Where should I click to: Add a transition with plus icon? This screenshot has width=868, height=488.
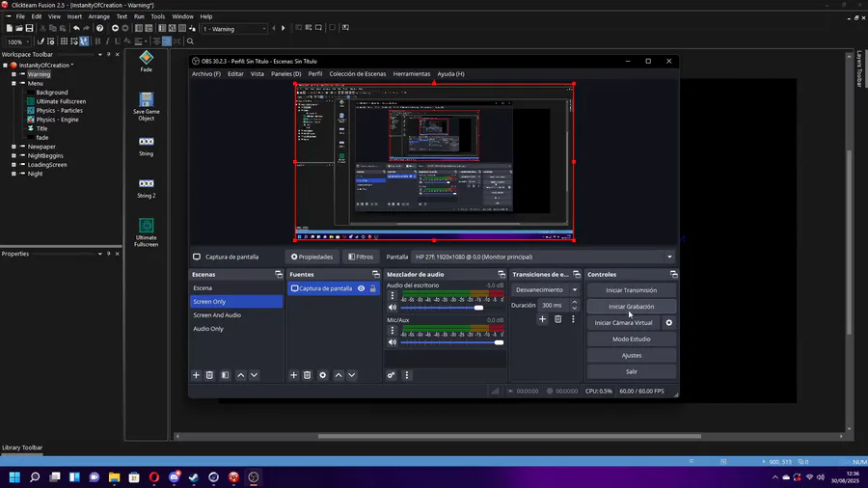(542, 319)
